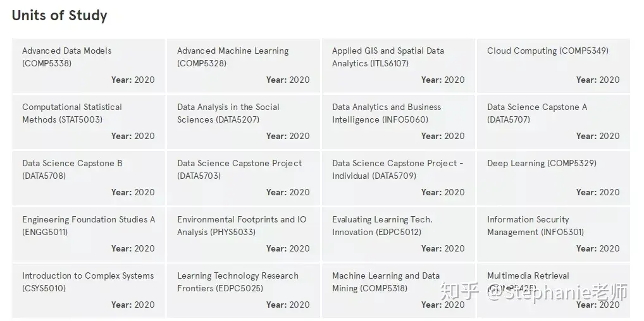Image resolution: width=644 pixels, height=321 pixels.
Task: Open Data Science Capstone B (DATA5708)
Action: click(x=89, y=178)
